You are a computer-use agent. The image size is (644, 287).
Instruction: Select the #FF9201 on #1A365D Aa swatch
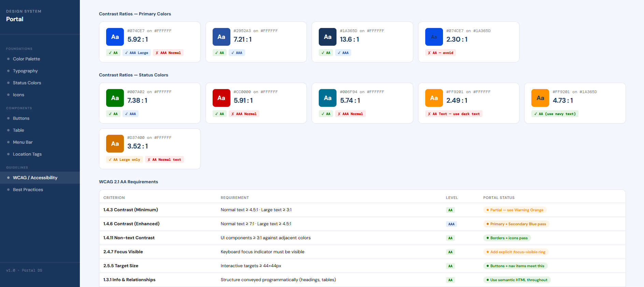[540, 98]
